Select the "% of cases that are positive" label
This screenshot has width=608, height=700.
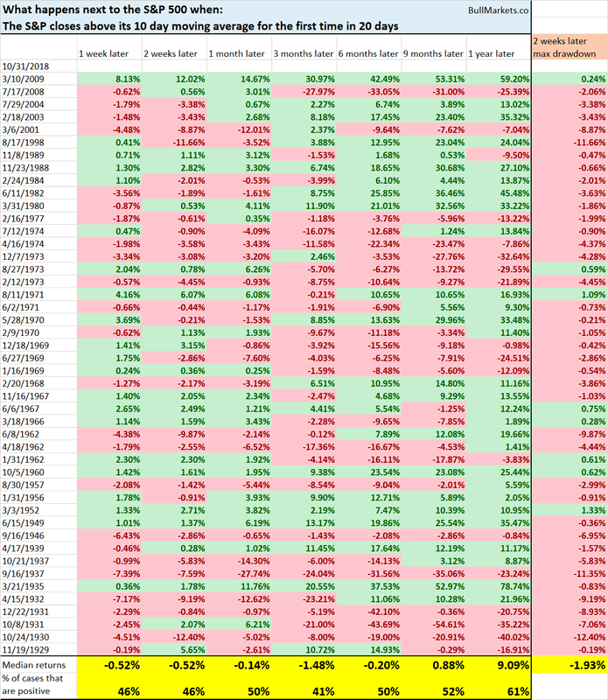click(37, 682)
